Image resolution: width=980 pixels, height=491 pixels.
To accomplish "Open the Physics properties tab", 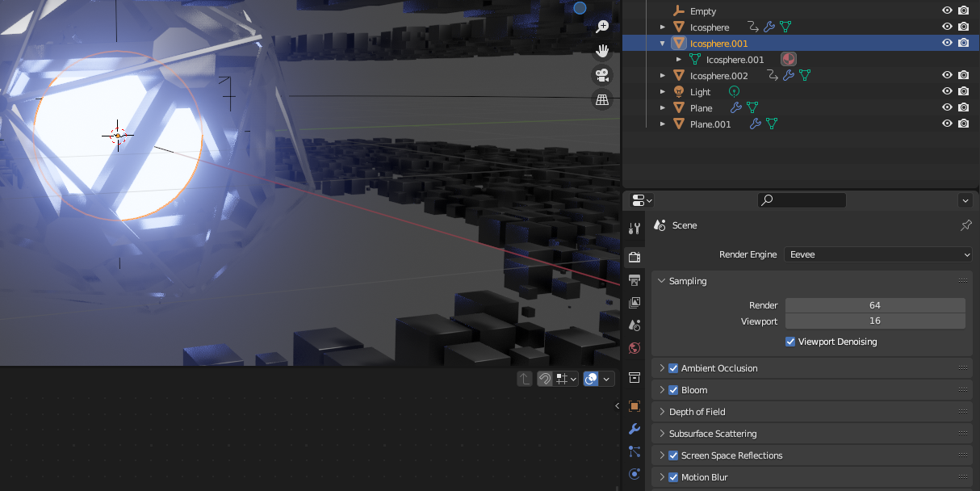I will click(x=634, y=474).
